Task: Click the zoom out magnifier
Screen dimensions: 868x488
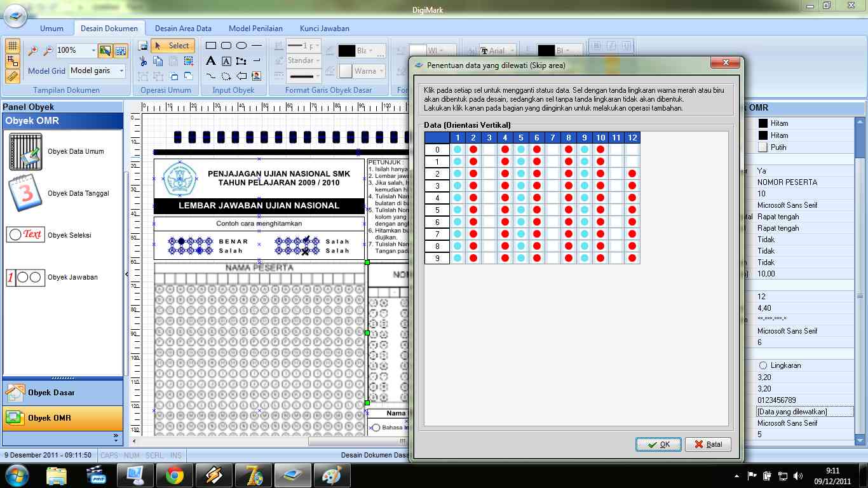Action: [48, 50]
